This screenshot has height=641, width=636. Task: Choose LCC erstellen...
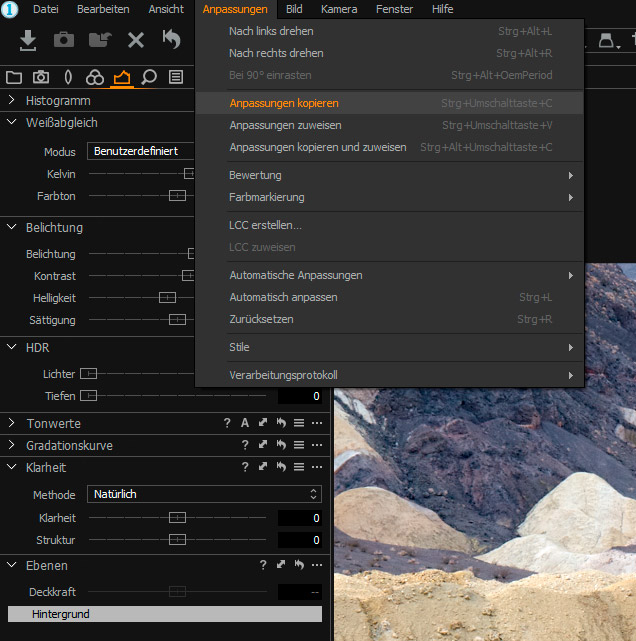tap(390, 225)
